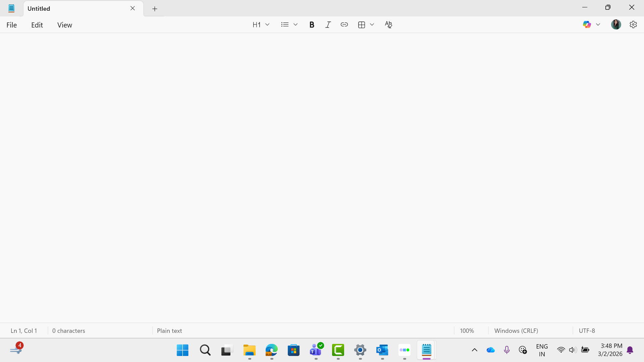644x362 pixels.
Task: Click the user profile avatar
Action: (x=616, y=24)
